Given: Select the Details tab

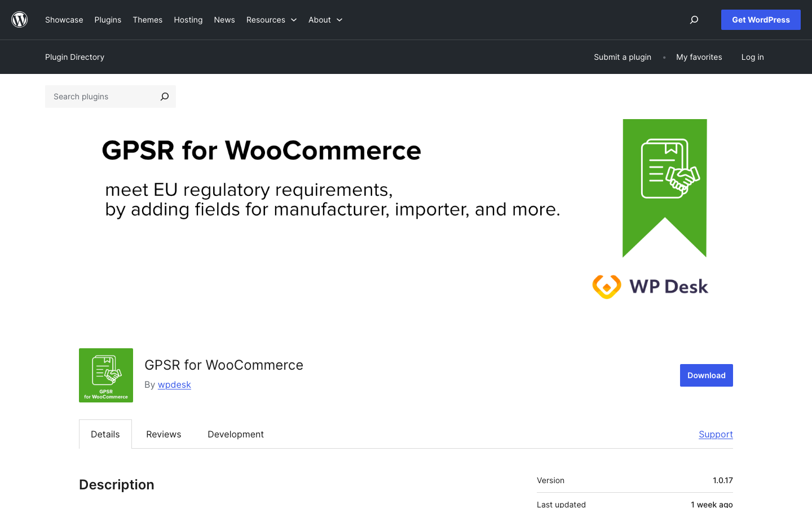Looking at the screenshot, I should pos(105,434).
